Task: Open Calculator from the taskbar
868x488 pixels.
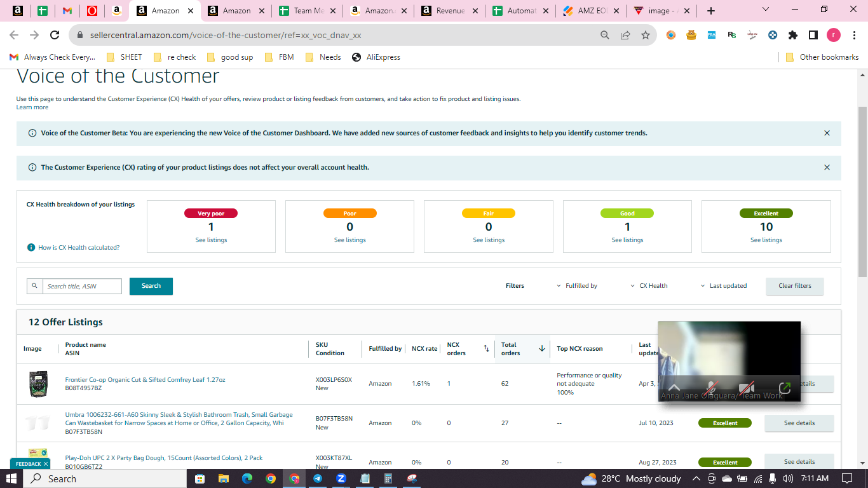Action: click(x=388, y=478)
